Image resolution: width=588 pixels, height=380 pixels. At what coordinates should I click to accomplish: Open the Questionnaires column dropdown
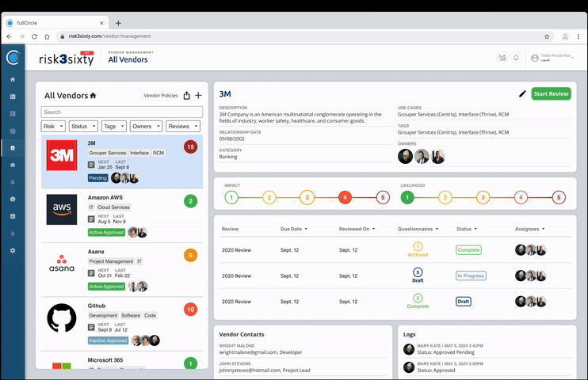[x=418, y=229]
